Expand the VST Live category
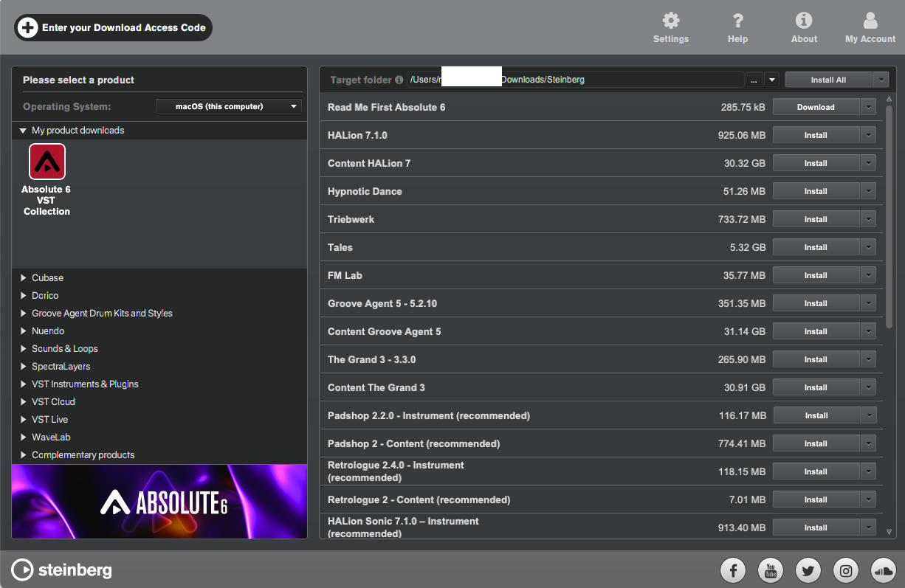This screenshot has width=905, height=588. click(24, 420)
